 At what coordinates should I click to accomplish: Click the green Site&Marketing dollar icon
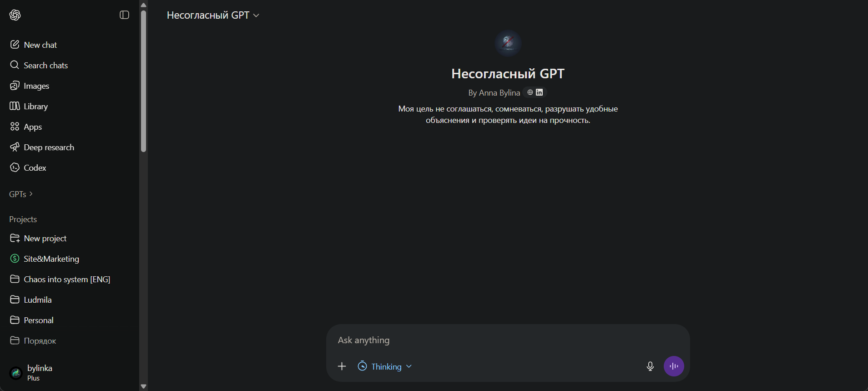pyautogui.click(x=15, y=259)
